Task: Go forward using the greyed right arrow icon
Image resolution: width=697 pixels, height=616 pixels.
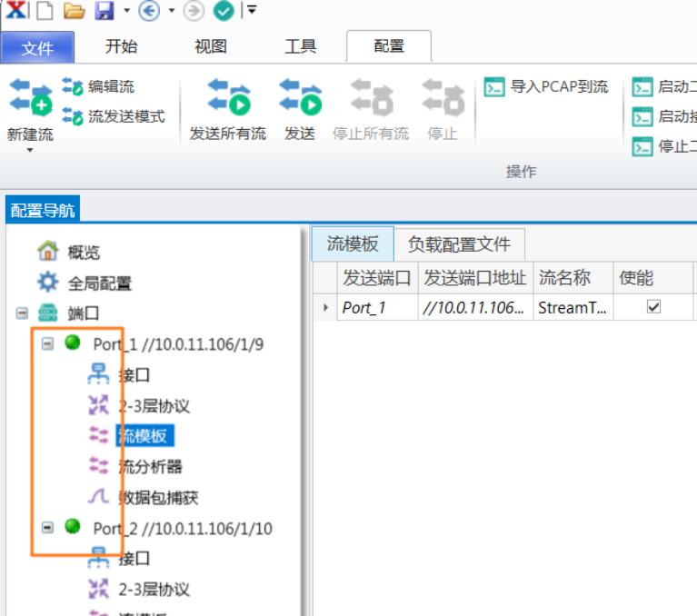Action: point(194,10)
